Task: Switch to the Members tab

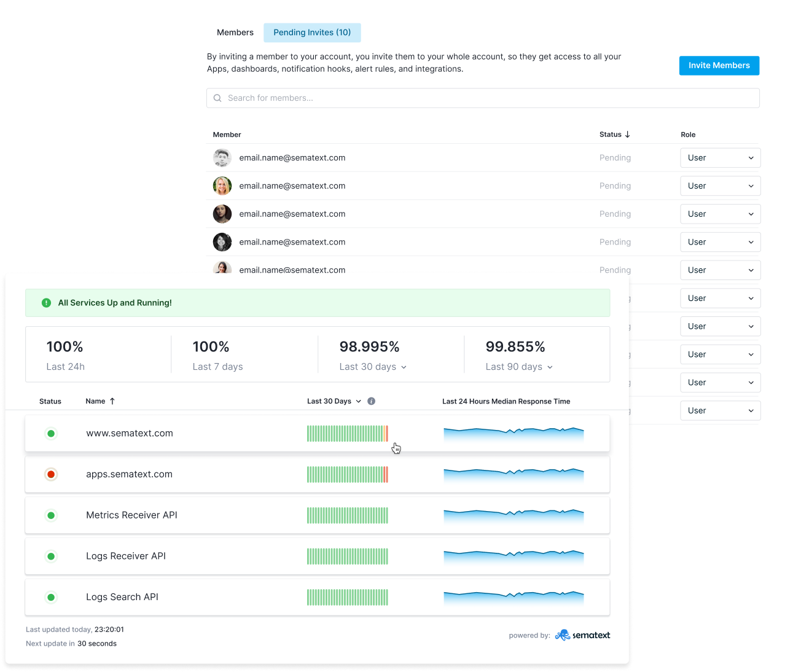Action: click(x=235, y=33)
